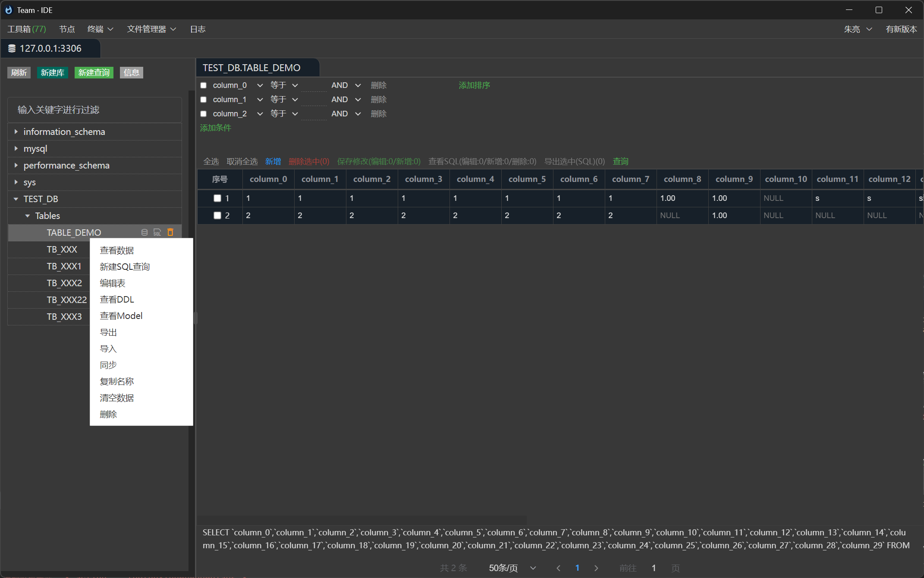Click the 添加条件 link to add a condition

click(216, 128)
